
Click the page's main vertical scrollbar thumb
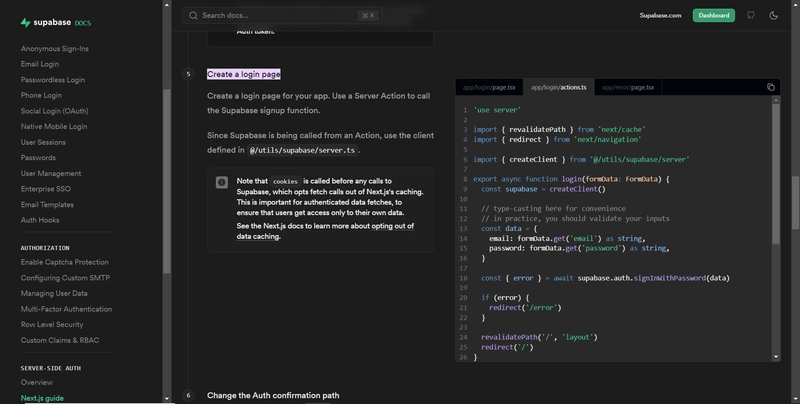point(796,203)
